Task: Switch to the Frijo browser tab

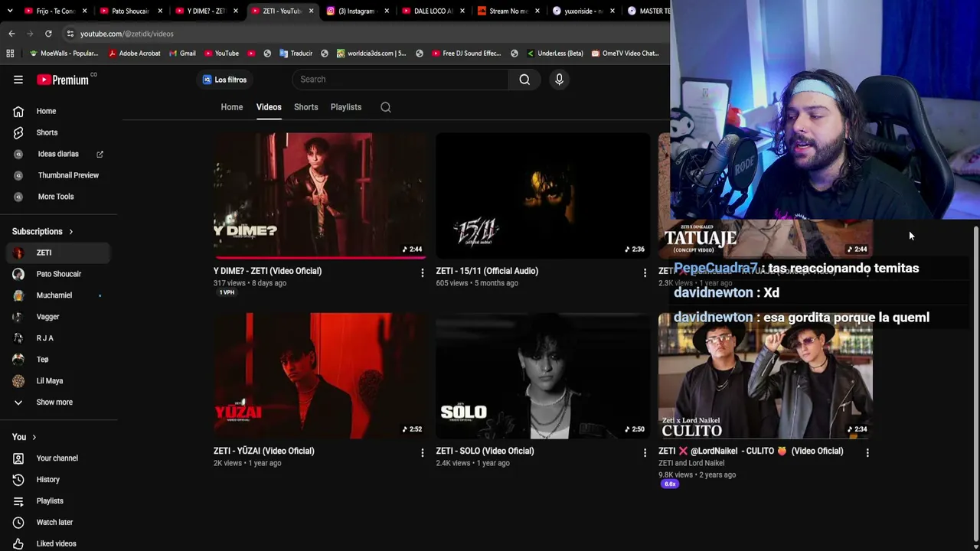Action: click(56, 11)
